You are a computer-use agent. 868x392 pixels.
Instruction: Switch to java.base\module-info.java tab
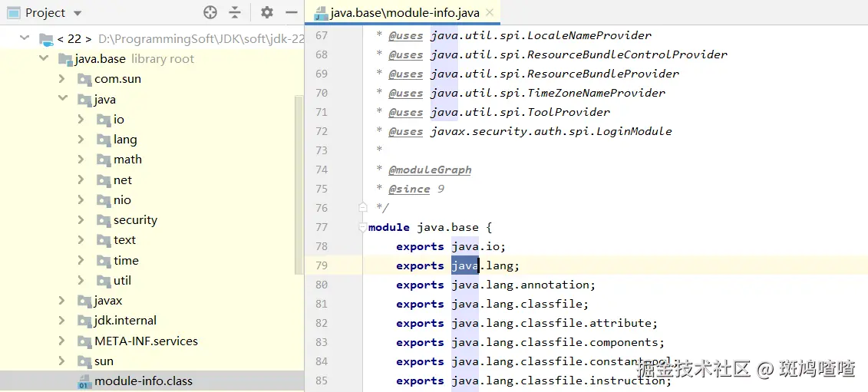tap(404, 13)
